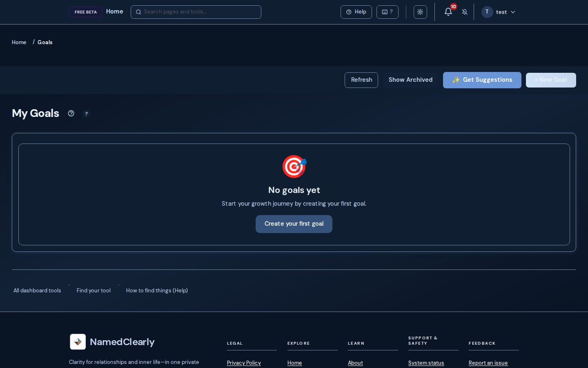Open How to find things (Help)

[x=157, y=290]
